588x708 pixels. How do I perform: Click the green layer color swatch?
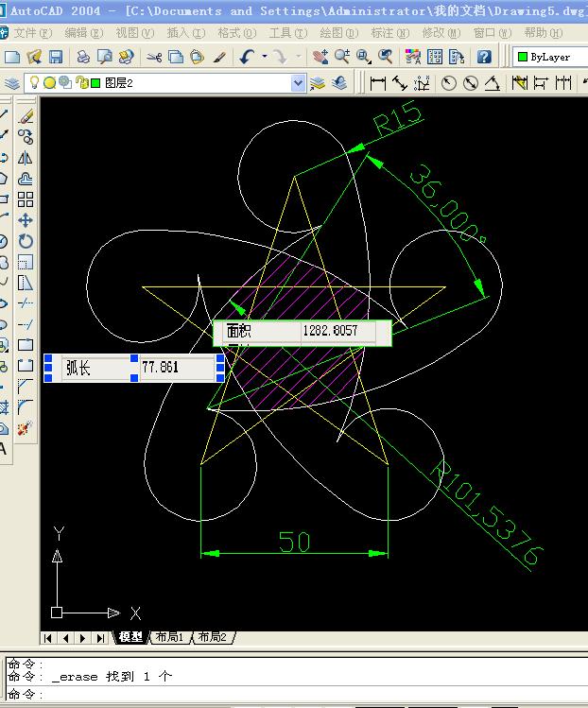pos(95,83)
